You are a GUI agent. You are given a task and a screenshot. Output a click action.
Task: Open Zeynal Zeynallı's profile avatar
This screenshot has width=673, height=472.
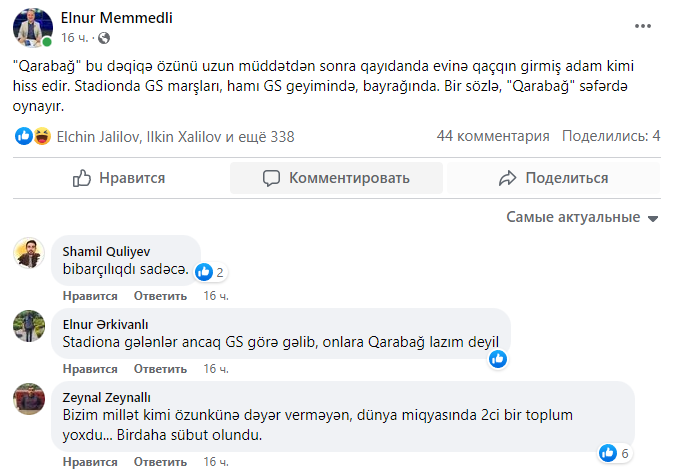29,399
